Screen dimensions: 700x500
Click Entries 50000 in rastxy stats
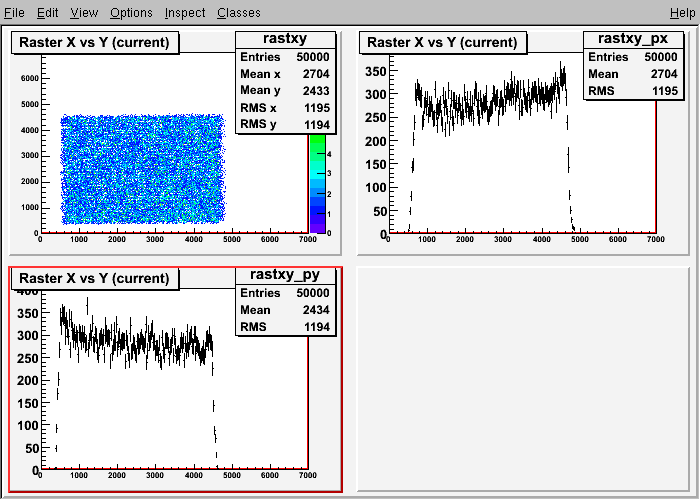point(285,57)
